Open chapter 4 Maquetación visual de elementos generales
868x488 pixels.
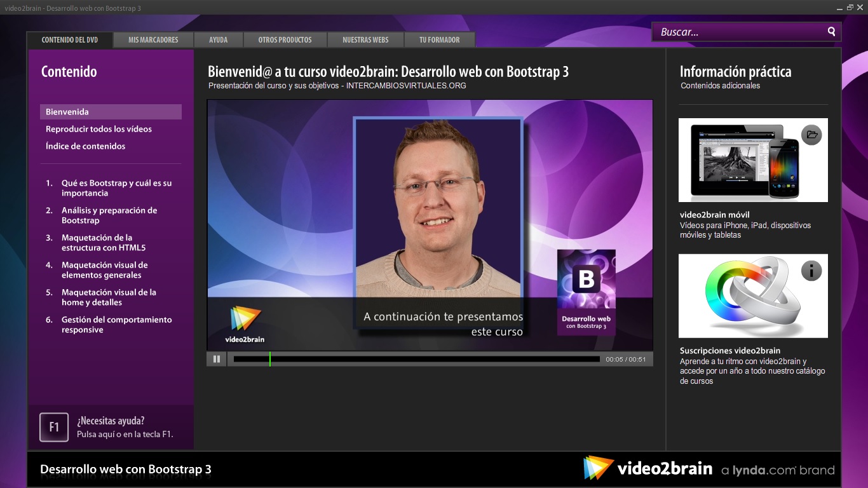[x=97, y=270]
